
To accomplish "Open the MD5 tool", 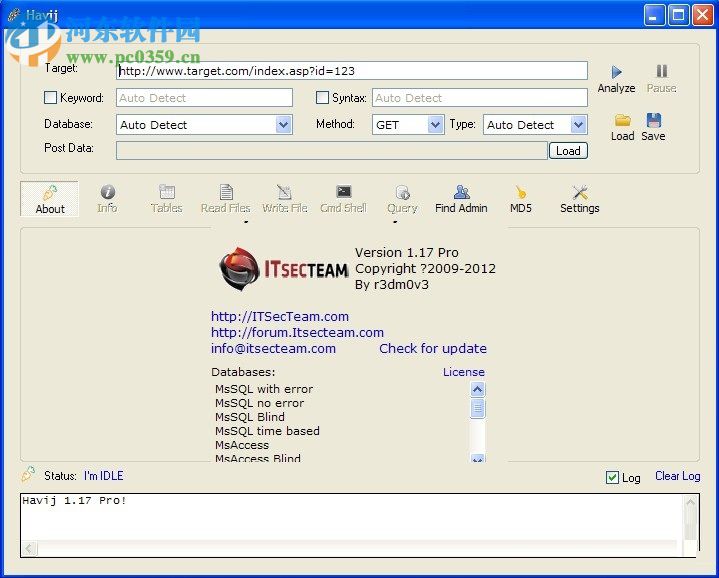I will (520, 199).
